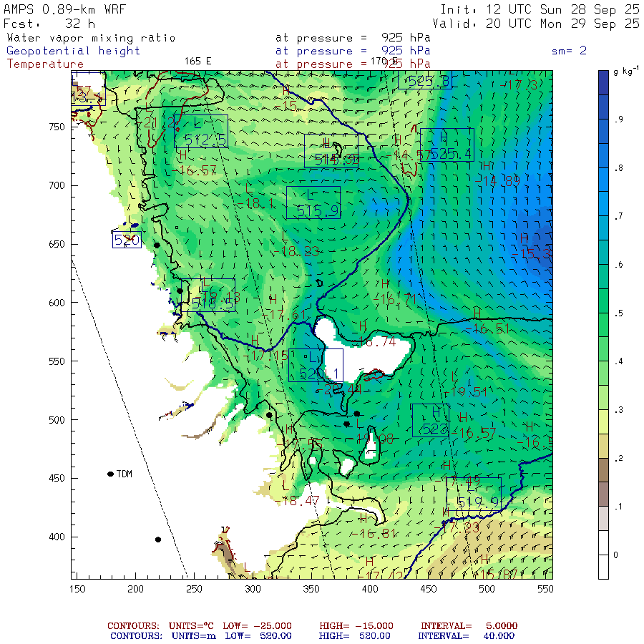Select the sm= 2 smoothing label
The width and height of the screenshot is (644, 644).
pos(569,51)
